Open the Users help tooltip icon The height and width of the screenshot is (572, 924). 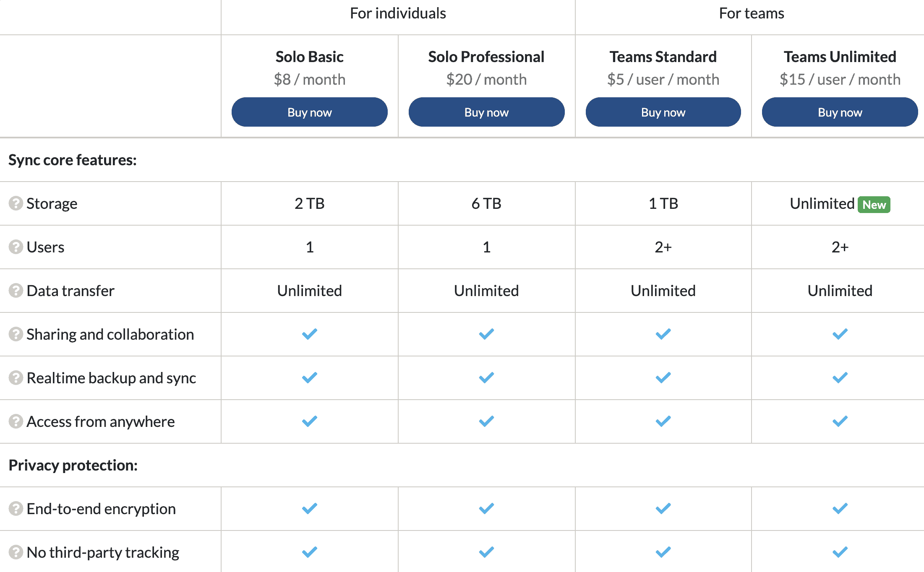point(16,247)
